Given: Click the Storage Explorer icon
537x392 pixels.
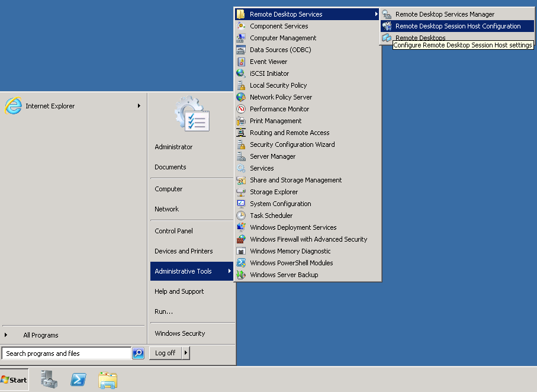Looking at the screenshot, I should [241, 192].
